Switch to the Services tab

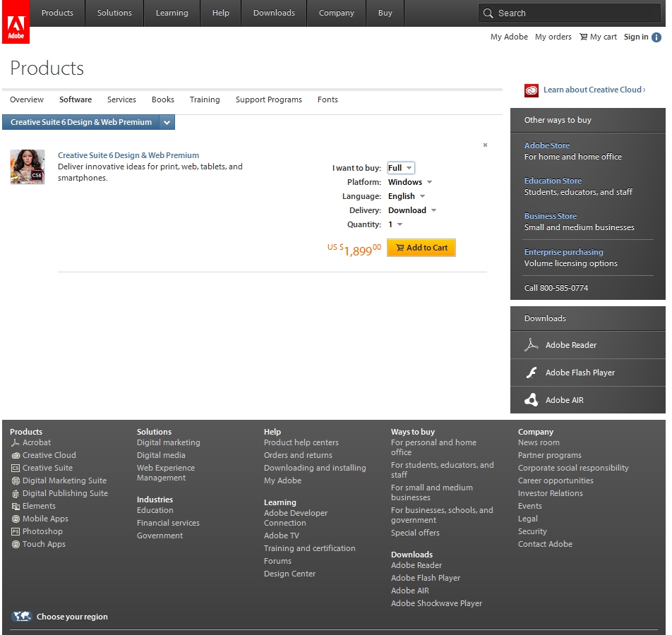click(121, 99)
